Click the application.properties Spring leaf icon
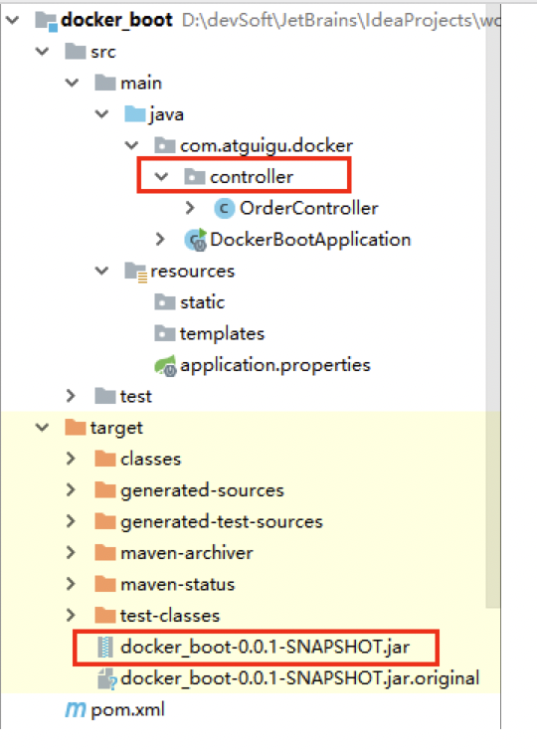The width and height of the screenshot is (537, 756). pos(165,365)
